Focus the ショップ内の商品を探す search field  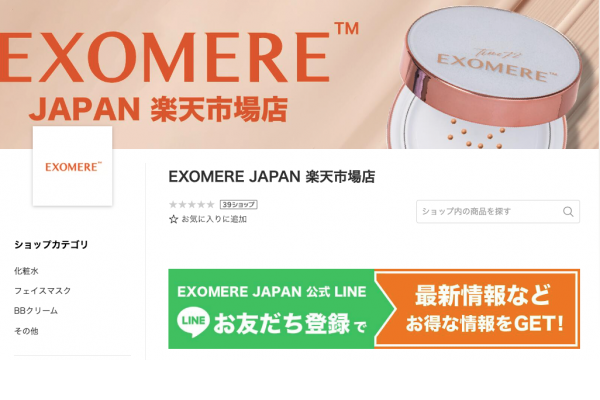pos(498,212)
